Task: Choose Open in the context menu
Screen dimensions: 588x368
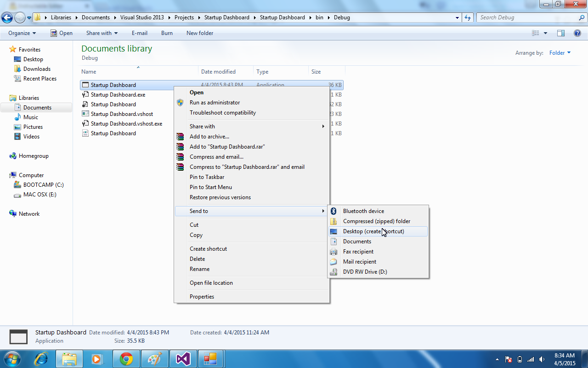Action: click(x=252, y=92)
